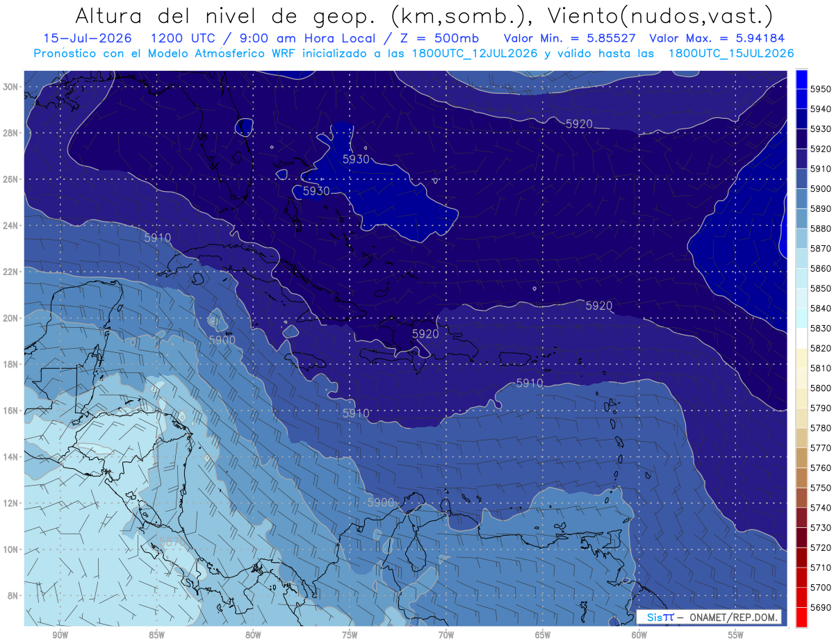The image size is (834, 644).
Task: Click the '12N' latitude axis label
Action: (x=11, y=503)
